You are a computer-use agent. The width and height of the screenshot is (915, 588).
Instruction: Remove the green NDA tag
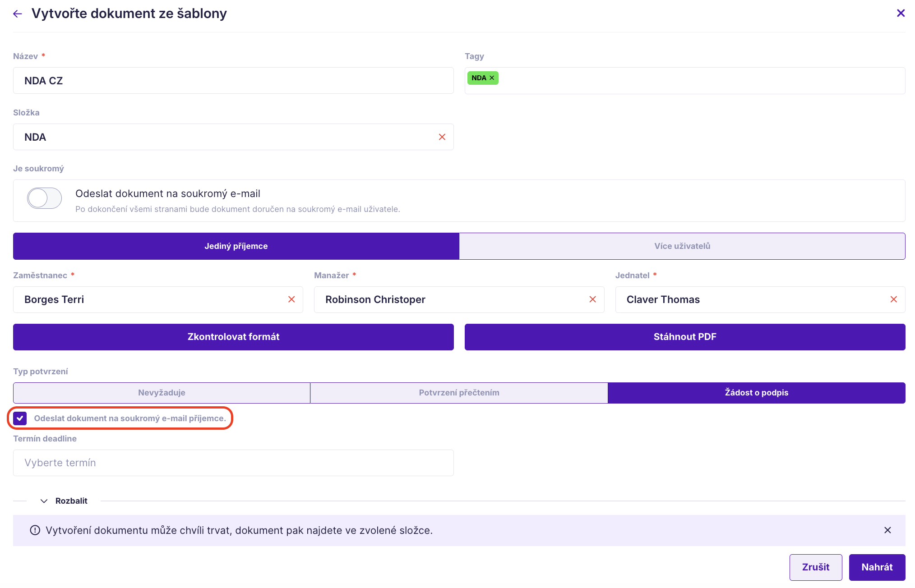tap(492, 78)
